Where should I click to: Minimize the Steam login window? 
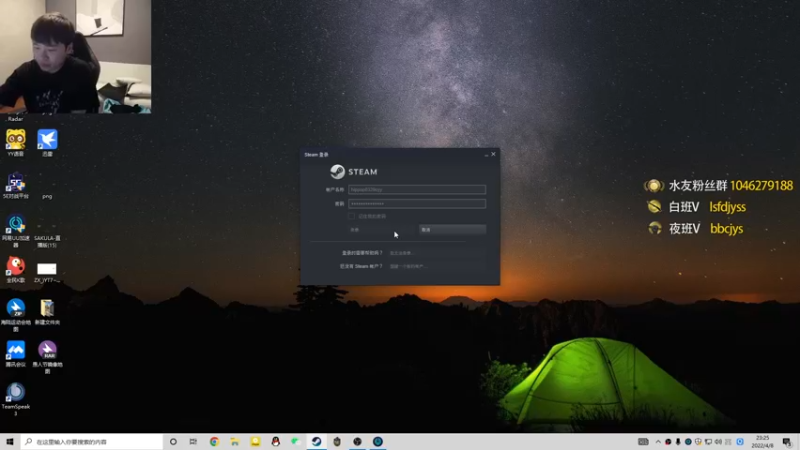[x=486, y=155]
